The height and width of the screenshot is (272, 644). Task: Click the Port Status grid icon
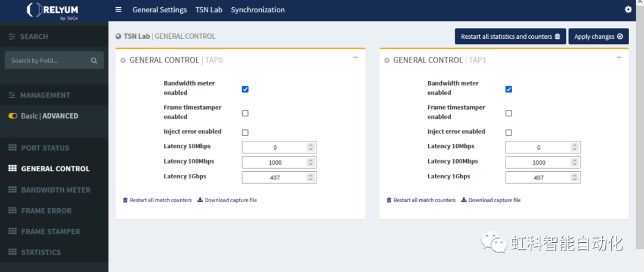coord(13,148)
